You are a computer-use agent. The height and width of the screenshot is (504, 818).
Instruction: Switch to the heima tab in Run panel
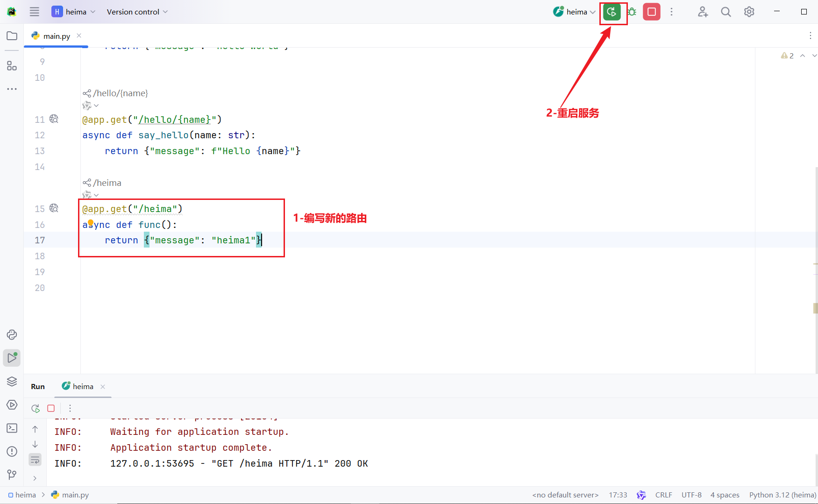click(x=82, y=386)
